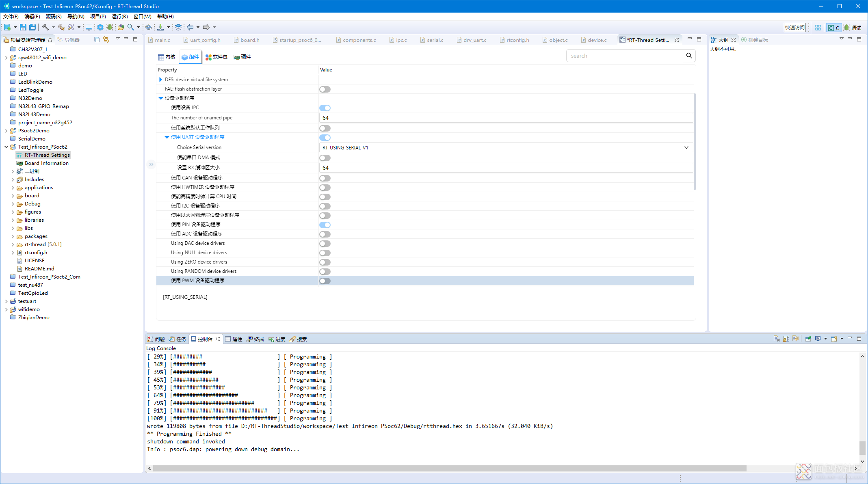Click the Save All icon
Screen dimensions: 868x484
pyautogui.click(x=32, y=27)
